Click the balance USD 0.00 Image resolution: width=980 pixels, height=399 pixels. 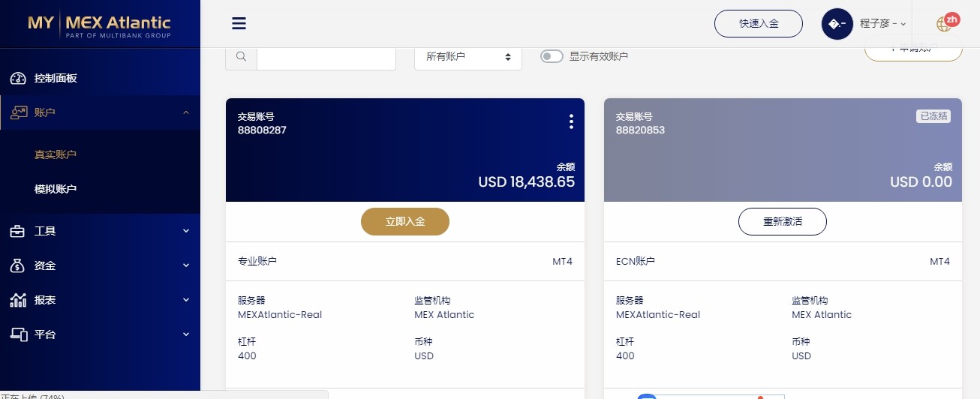click(921, 181)
